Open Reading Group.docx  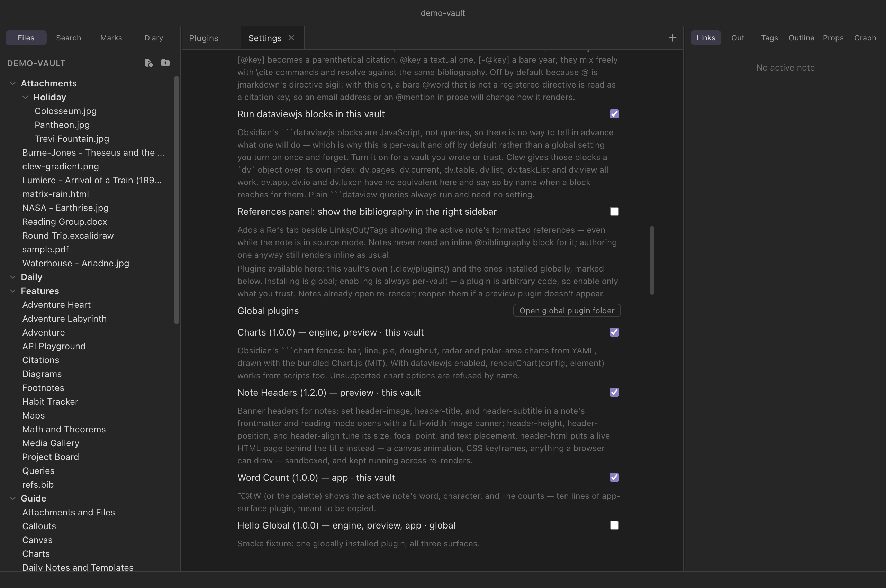point(64,222)
